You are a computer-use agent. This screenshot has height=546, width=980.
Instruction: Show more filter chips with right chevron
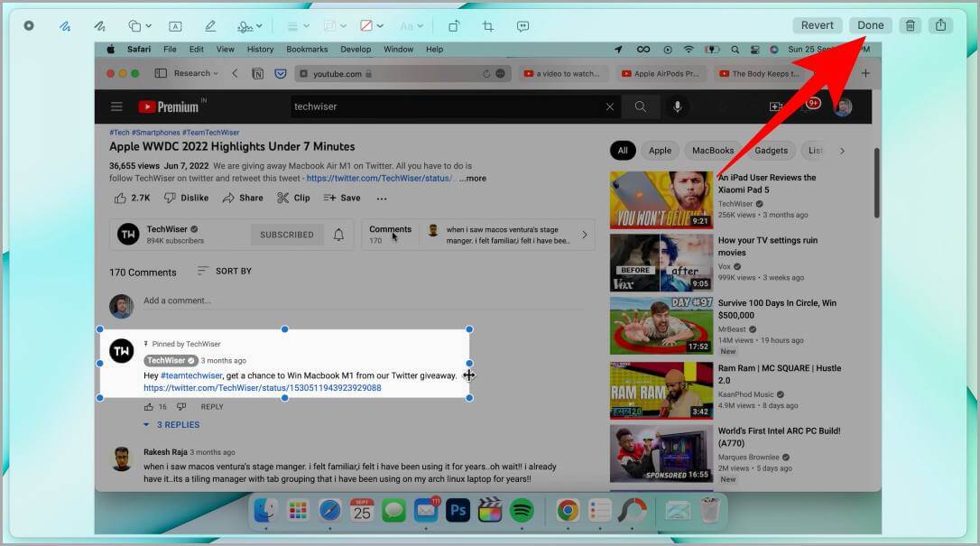pyautogui.click(x=842, y=151)
